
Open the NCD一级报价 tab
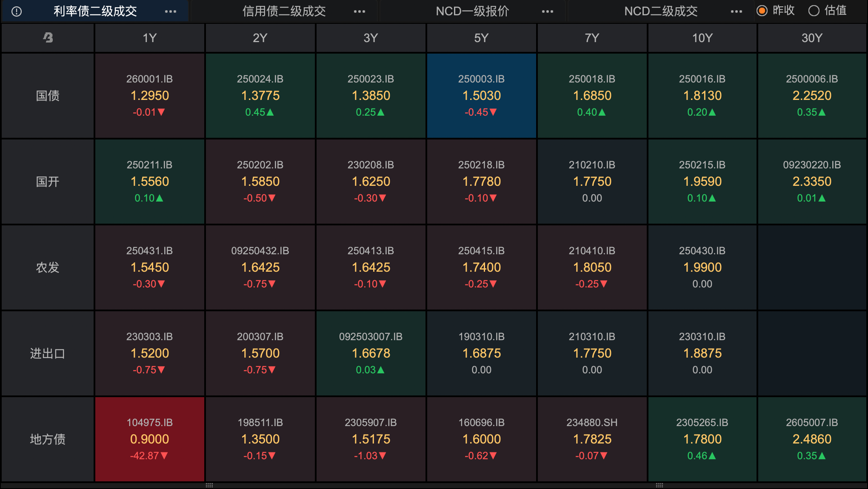[472, 11]
